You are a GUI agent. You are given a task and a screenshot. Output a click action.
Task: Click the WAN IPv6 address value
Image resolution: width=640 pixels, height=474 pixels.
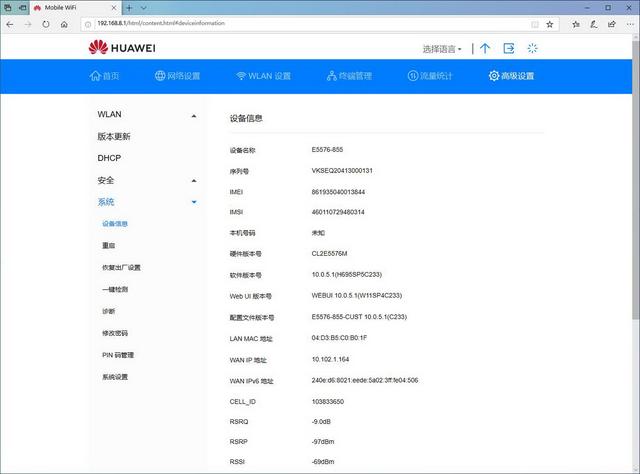point(365,380)
